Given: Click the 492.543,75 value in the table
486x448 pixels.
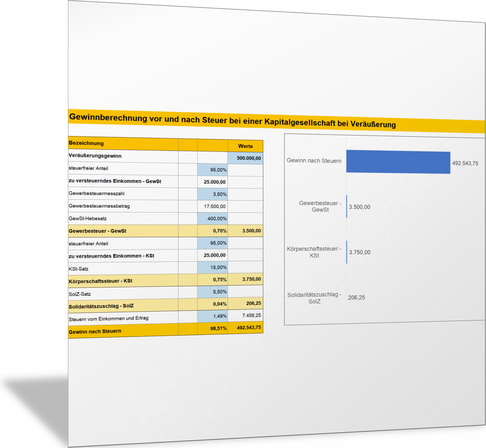Looking at the screenshot, I should [x=245, y=328].
